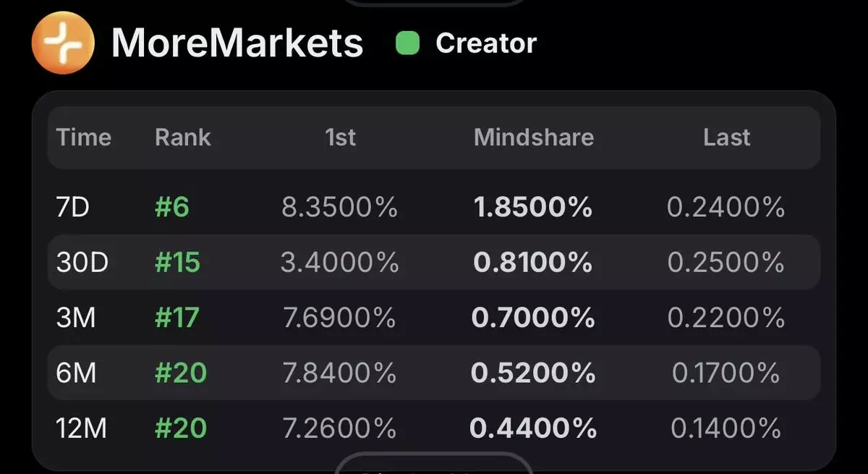Open the MoreMarkets project title

237,43
